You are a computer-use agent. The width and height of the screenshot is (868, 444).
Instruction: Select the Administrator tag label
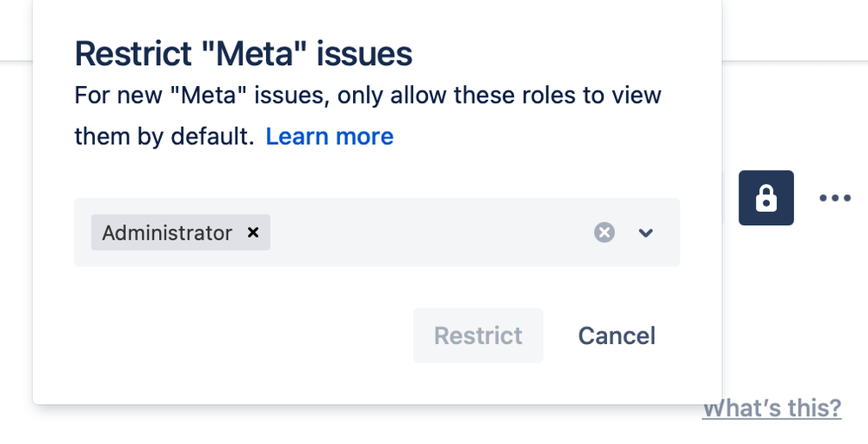(x=167, y=233)
